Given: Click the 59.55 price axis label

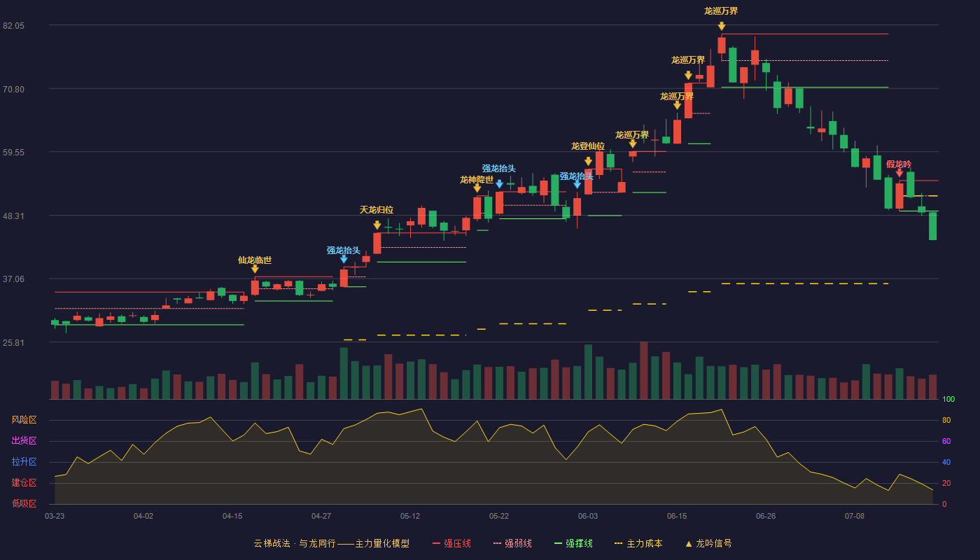Looking at the screenshot, I should point(14,152).
